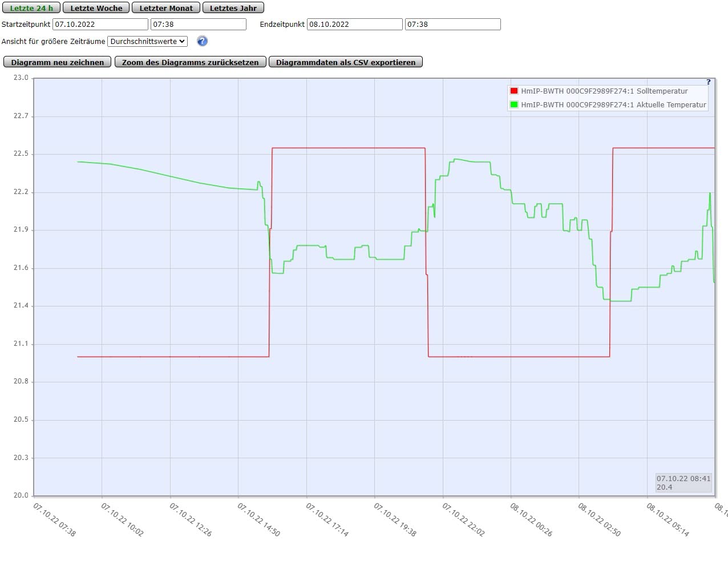The image size is (728, 565).
Task: Click 'Ansicht für größere Zeiträume' label
Action: point(54,41)
